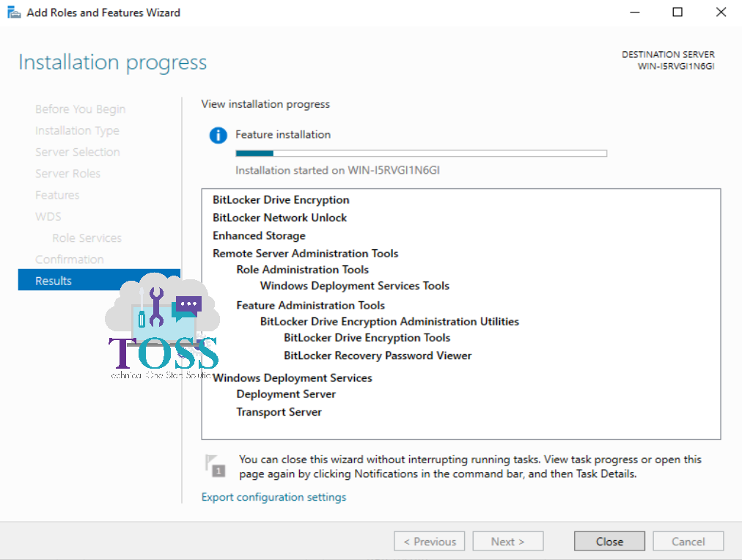Click the disabled Next button
This screenshot has height=560, width=742.
pyautogui.click(x=507, y=541)
